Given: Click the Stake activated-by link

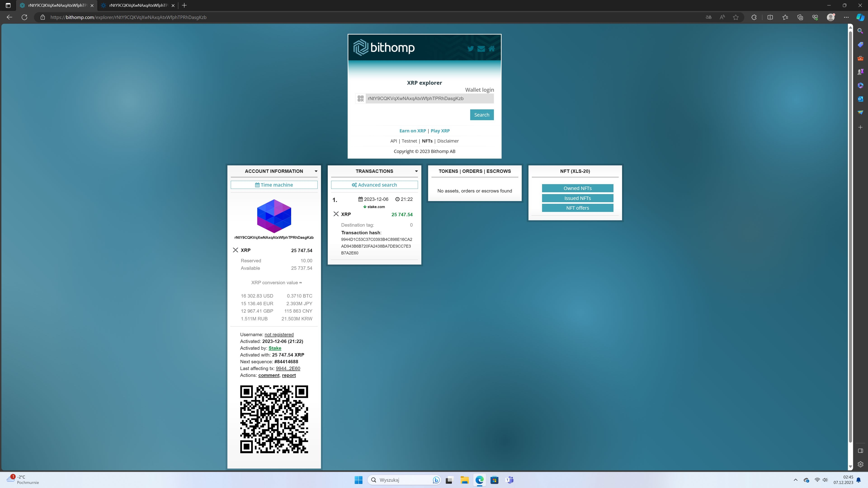Looking at the screenshot, I should click(275, 348).
